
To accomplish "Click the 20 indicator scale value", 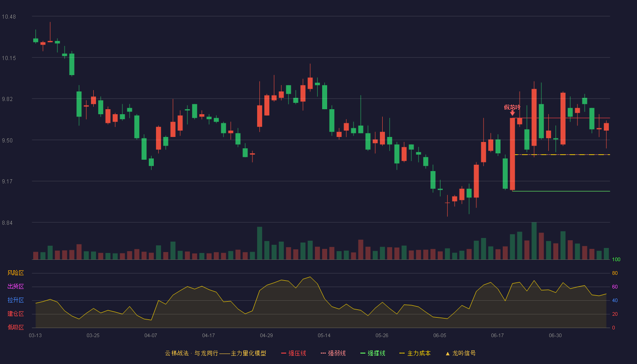I will tap(615, 314).
